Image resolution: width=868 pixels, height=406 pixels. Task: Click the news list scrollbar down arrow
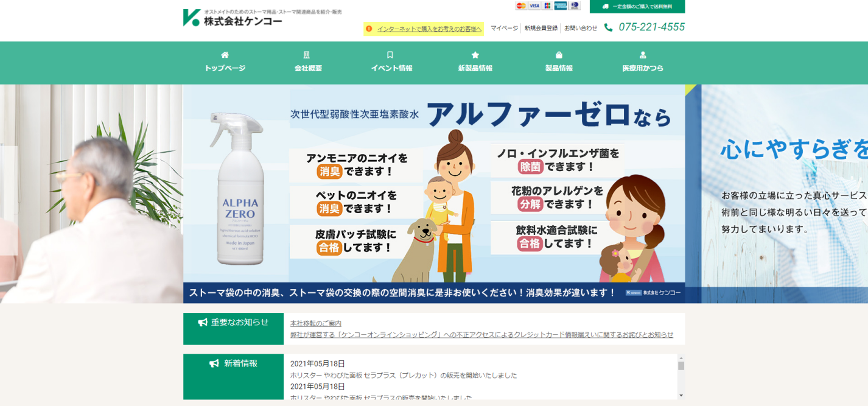[x=681, y=396]
